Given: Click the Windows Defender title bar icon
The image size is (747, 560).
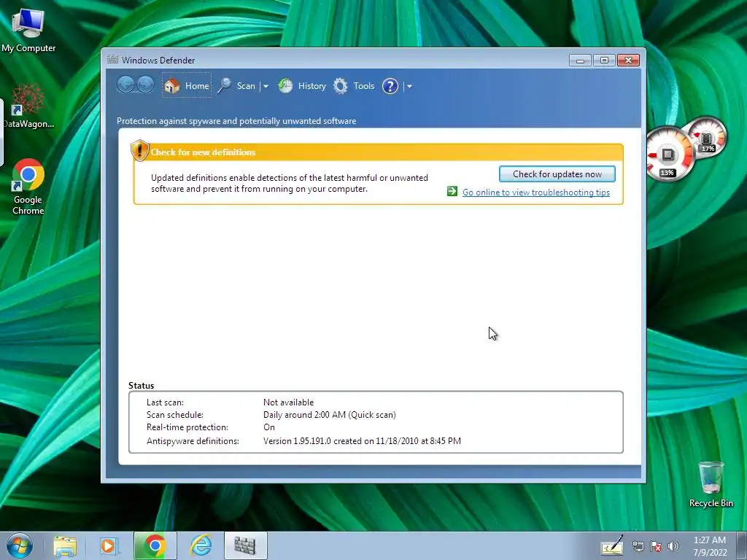Looking at the screenshot, I should 112,60.
